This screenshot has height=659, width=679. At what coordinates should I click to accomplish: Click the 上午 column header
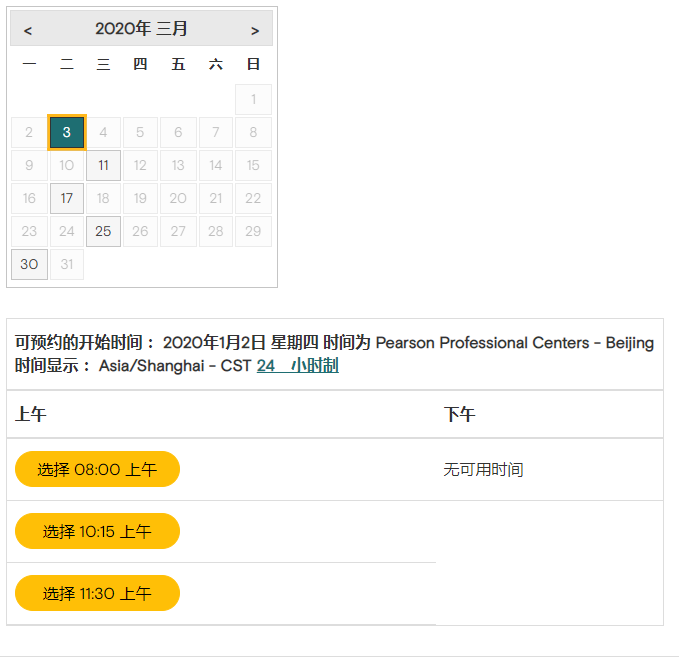click(x=31, y=414)
